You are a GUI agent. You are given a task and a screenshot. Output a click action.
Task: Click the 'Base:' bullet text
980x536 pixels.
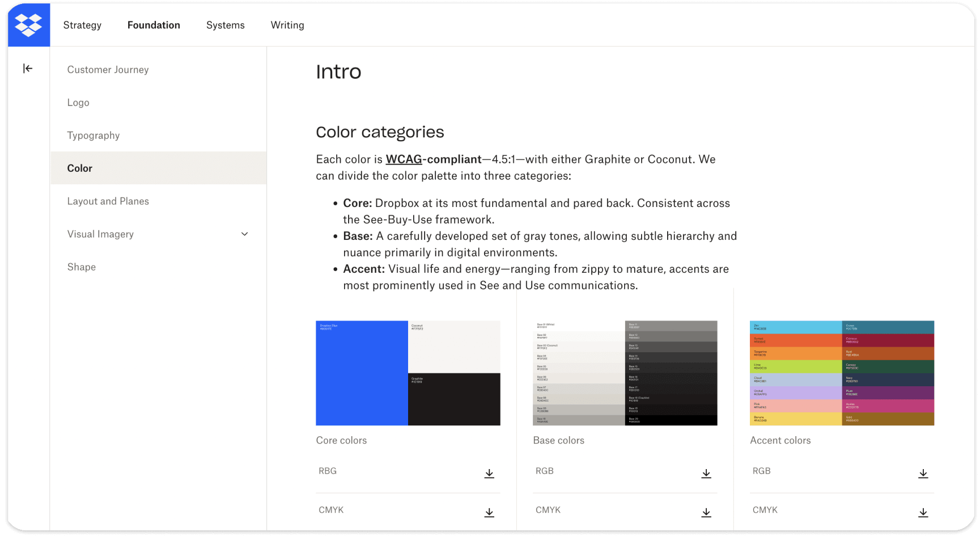(x=358, y=236)
